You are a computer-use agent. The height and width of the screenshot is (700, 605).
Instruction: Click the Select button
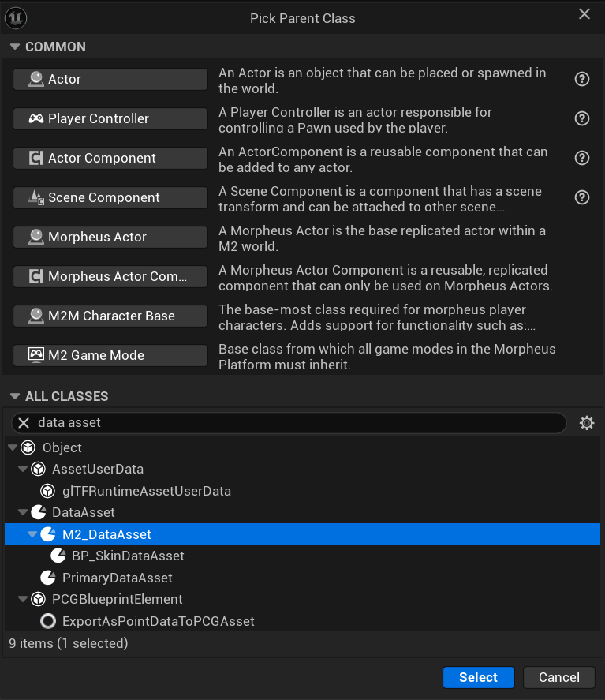tap(478, 677)
